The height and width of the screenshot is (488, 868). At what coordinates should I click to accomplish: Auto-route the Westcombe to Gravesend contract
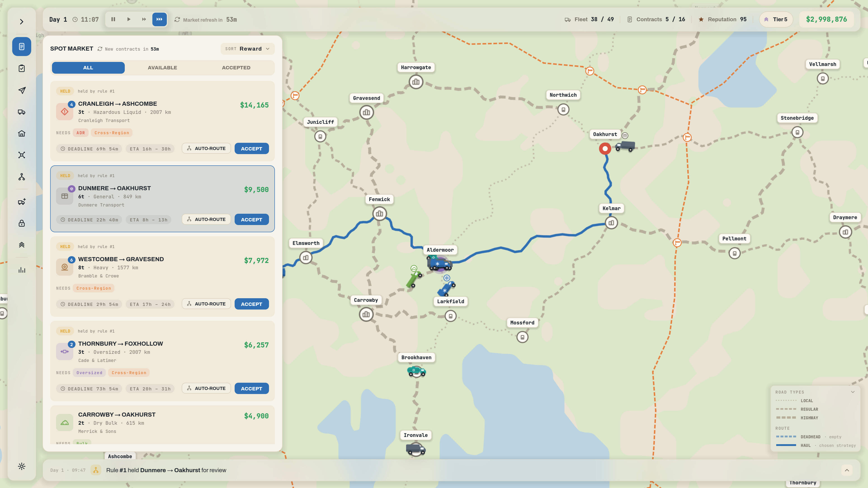206,304
